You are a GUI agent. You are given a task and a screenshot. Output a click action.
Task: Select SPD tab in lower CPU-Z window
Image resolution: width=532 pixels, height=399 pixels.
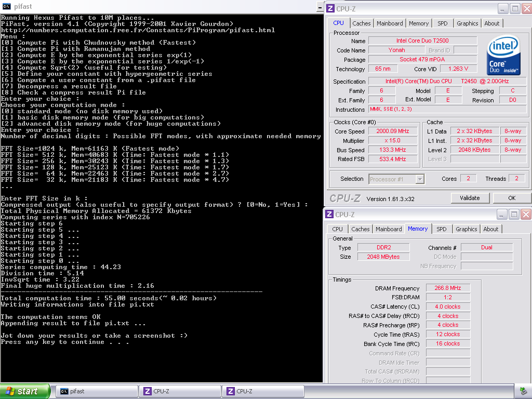(x=442, y=229)
